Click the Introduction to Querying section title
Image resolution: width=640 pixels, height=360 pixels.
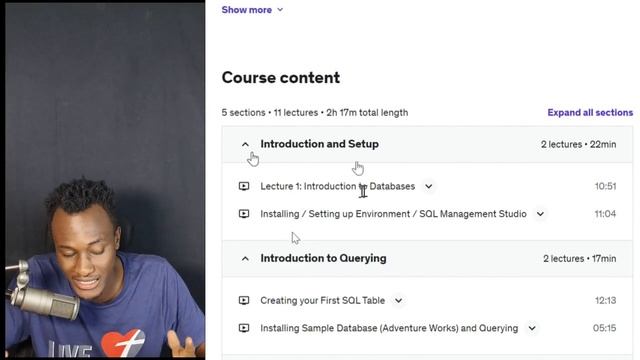pyautogui.click(x=323, y=258)
